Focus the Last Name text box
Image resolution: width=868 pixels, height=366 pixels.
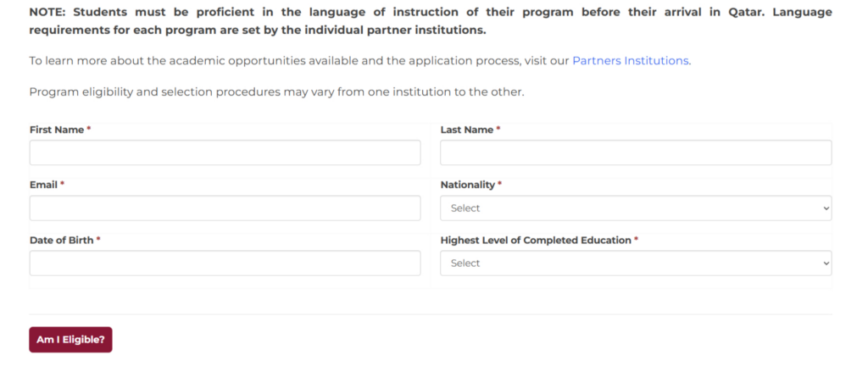pos(636,152)
